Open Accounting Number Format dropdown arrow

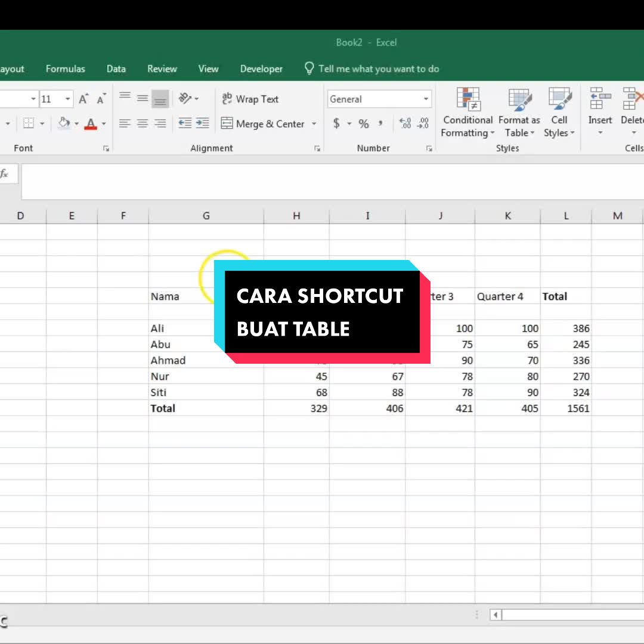click(349, 123)
